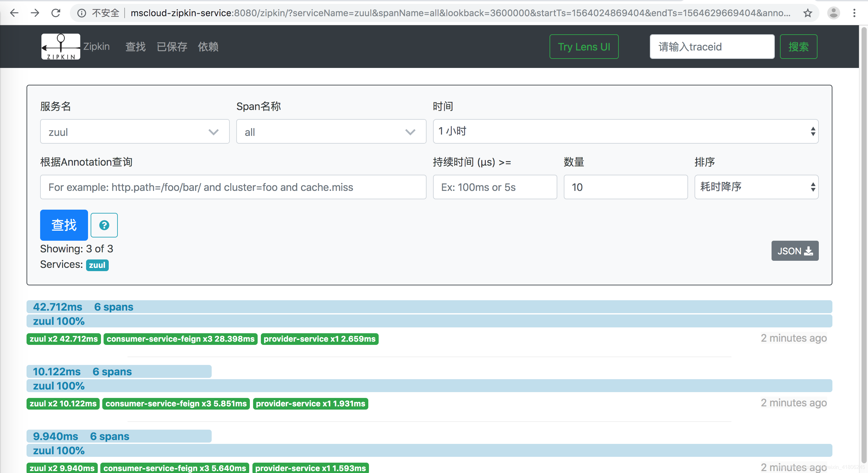The image size is (868, 473).
Task: Open the 时间 dropdown showing 1 小时
Action: [625, 131]
